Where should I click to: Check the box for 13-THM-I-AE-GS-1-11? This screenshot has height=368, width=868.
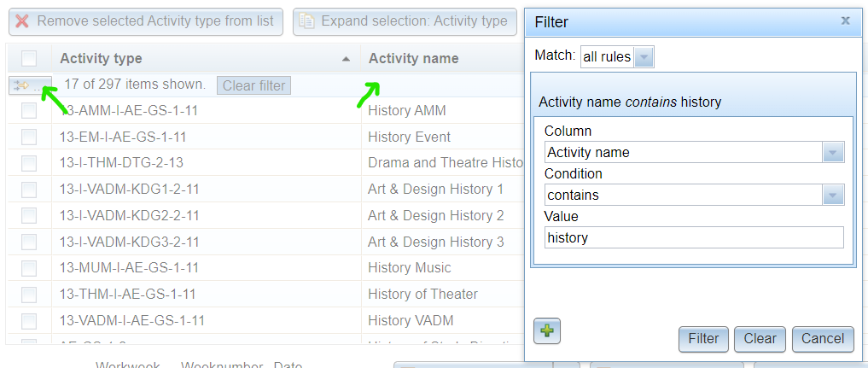(x=29, y=294)
